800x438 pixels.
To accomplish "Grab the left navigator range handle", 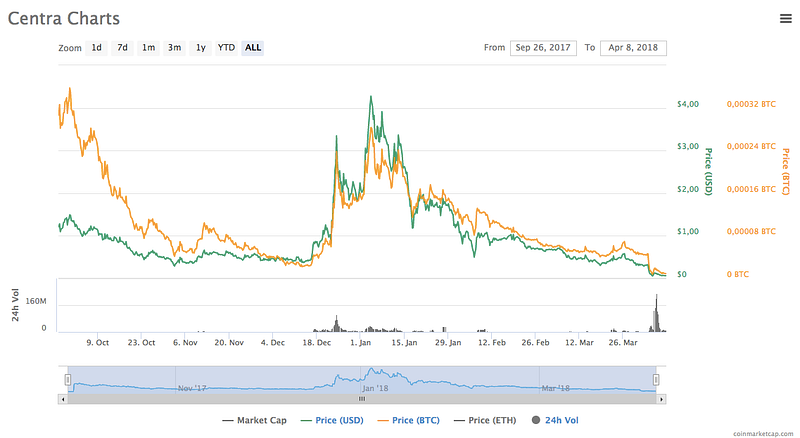I will pos(68,380).
